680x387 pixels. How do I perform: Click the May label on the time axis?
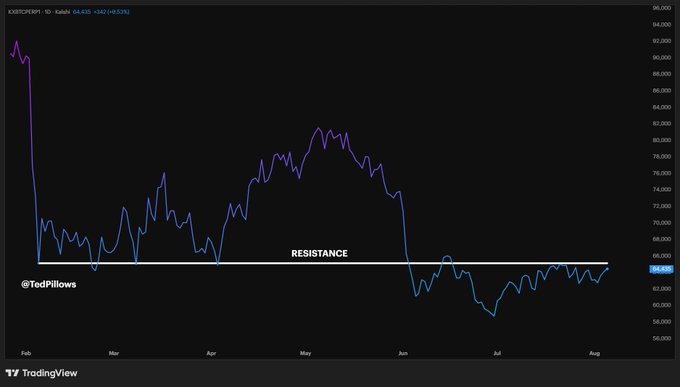point(305,353)
